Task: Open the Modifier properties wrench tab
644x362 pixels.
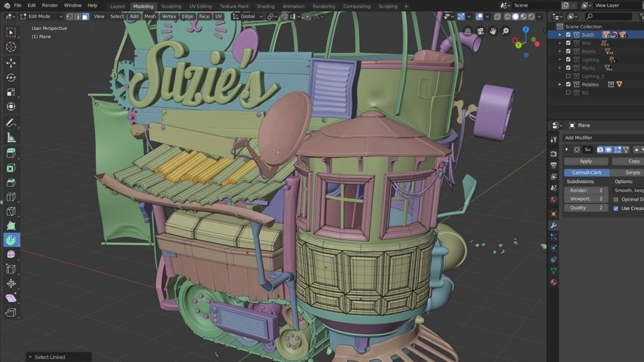Action: 553,225
